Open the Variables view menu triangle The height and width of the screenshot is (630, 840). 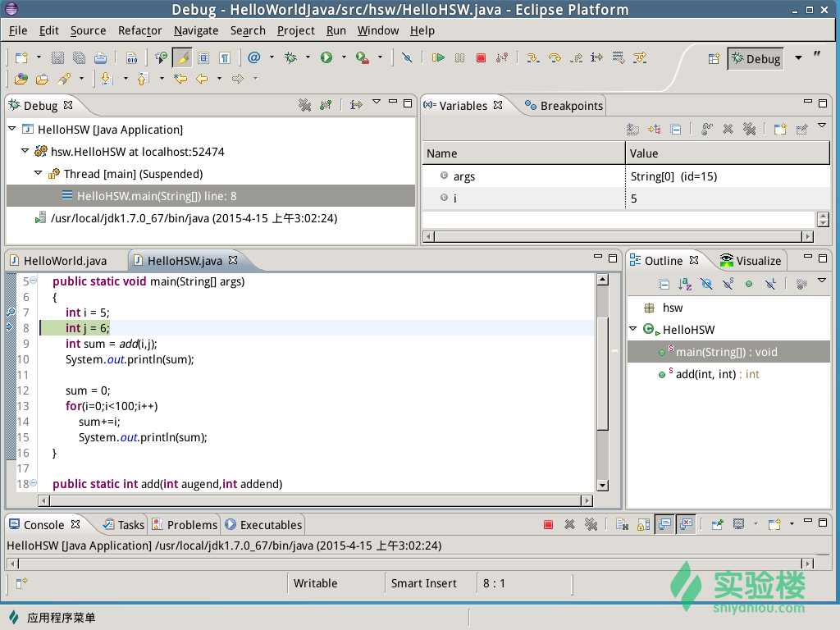coord(822,126)
